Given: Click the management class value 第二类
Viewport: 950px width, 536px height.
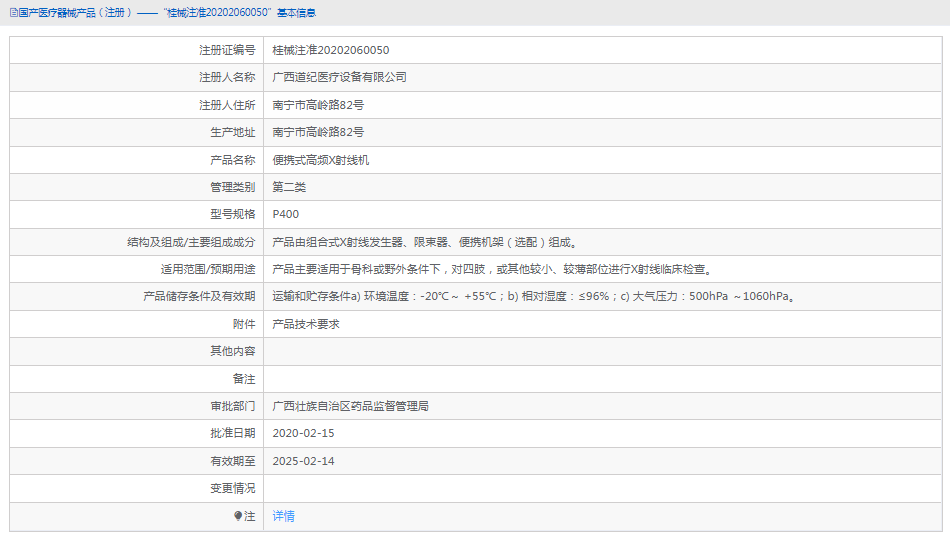Looking at the screenshot, I should click(x=289, y=187).
